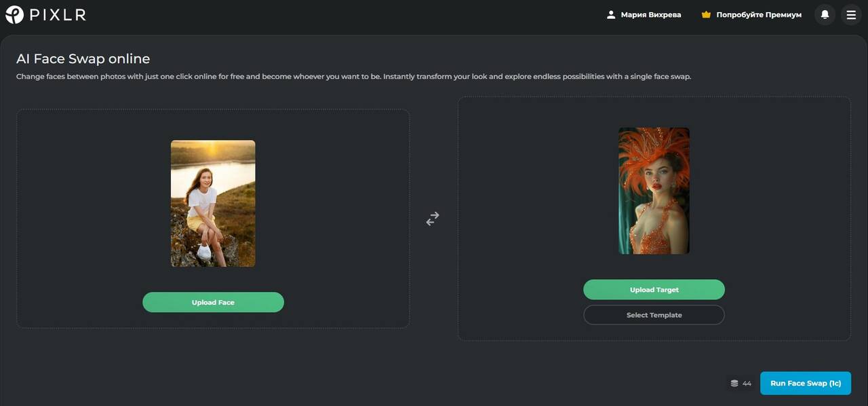868x406 pixels.
Task: Click the credit count 44
Action: pos(747,384)
